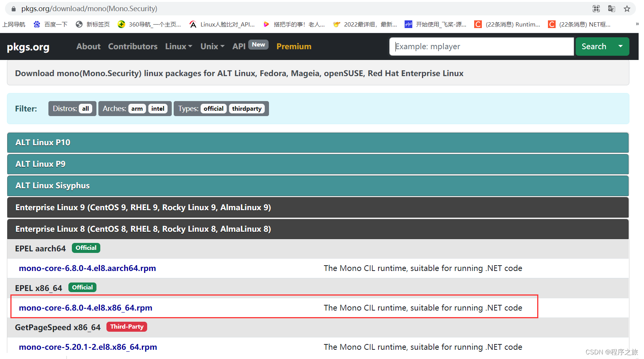
Task: Open the 上网导航 bookmark
Action: pyautogui.click(x=14, y=24)
